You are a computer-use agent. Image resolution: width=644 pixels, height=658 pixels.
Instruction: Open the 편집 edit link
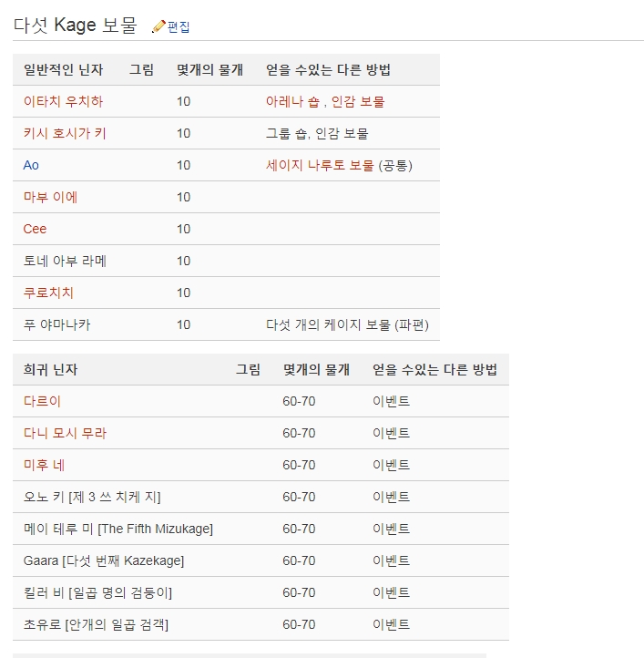click(179, 27)
